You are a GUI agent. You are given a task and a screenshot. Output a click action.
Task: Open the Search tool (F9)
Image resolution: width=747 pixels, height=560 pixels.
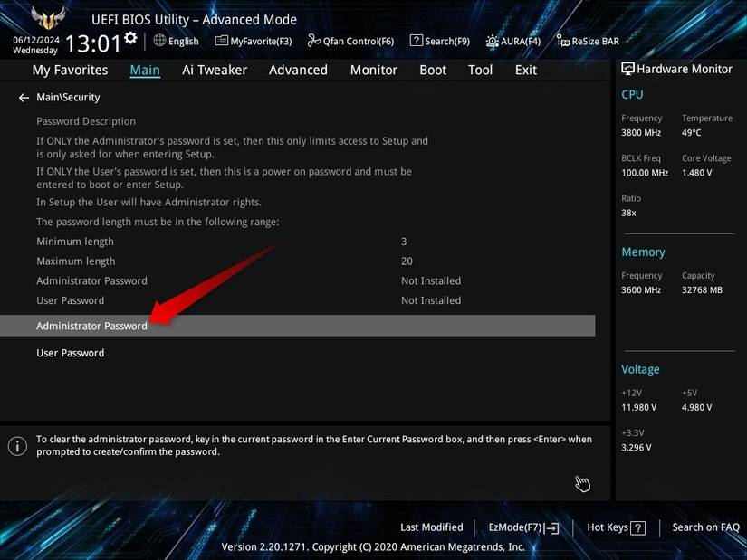[x=441, y=41]
